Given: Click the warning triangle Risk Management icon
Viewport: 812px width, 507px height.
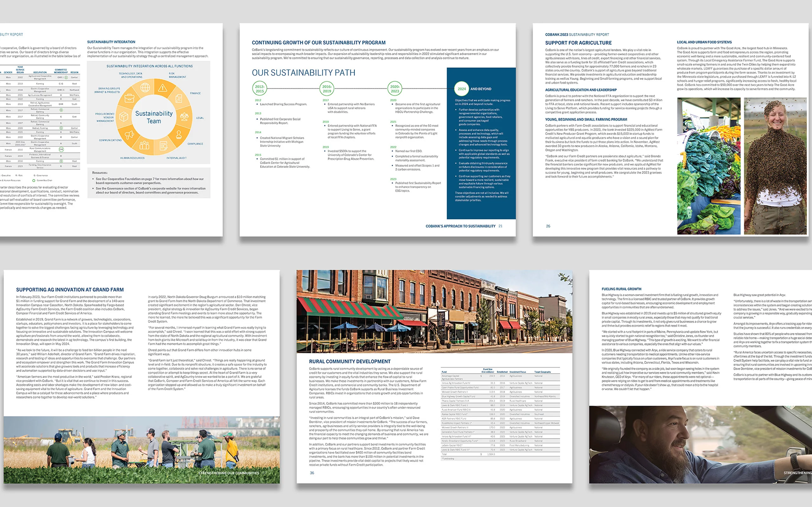Looking at the screenshot, I should 163,88.
